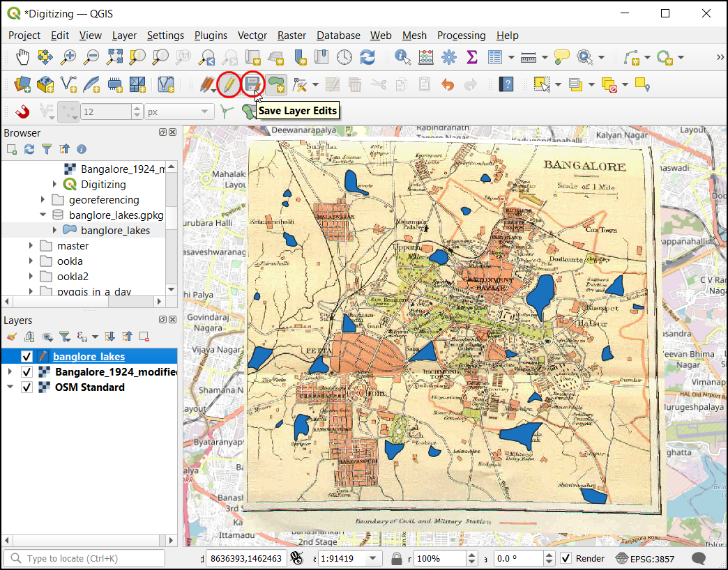The image size is (728, 570).
Task: Click the Browser horizontal scrollbar right arrow
Action: point(159,302)
